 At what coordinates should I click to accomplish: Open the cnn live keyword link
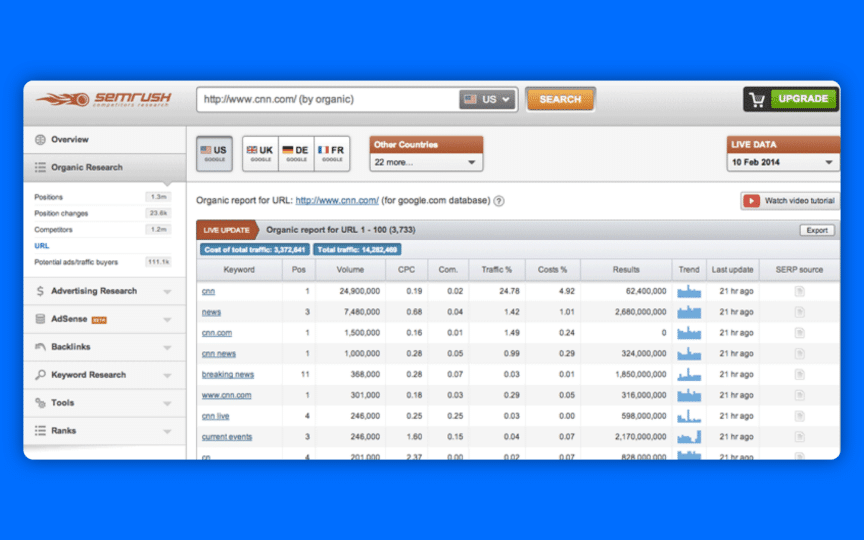(215, 416)
